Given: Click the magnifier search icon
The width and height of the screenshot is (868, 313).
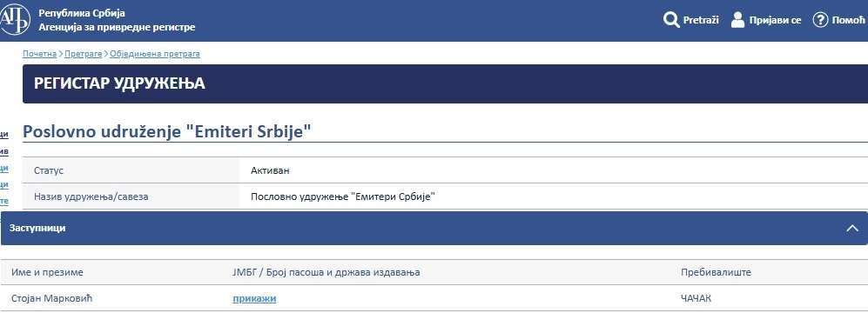Looking at the screenshot, I should [671, 21].
